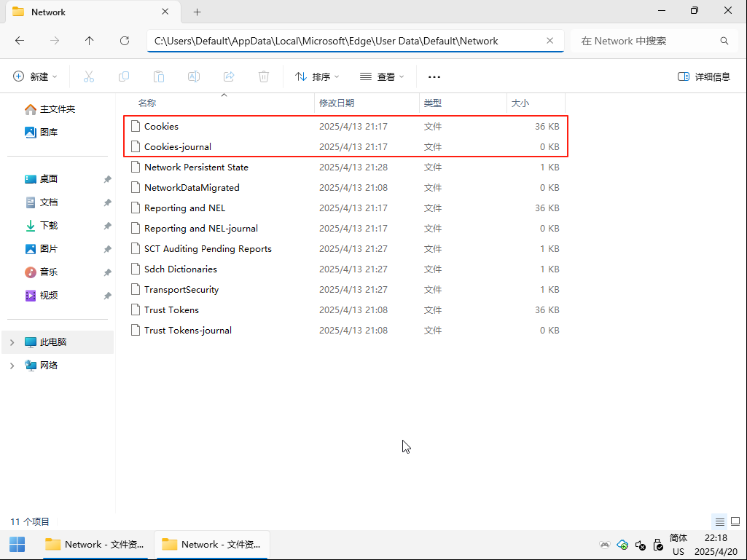
Task: Open a new tab with plus button
Action: 197,12
